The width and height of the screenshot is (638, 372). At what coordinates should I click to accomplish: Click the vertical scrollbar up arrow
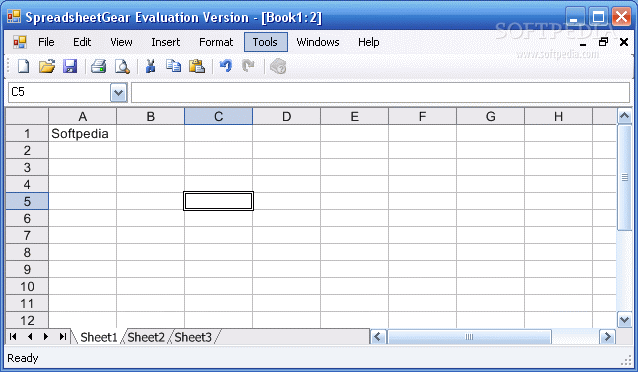click(x=625, y=116)
